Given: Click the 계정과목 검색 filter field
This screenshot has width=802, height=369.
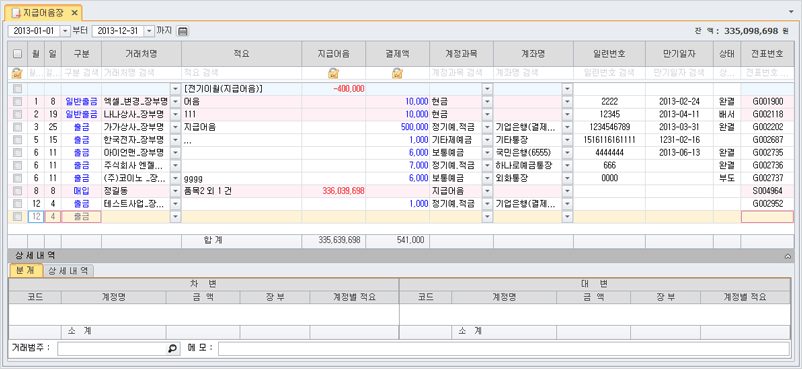Looking at the screenshot, I should [x=461, y=73].
